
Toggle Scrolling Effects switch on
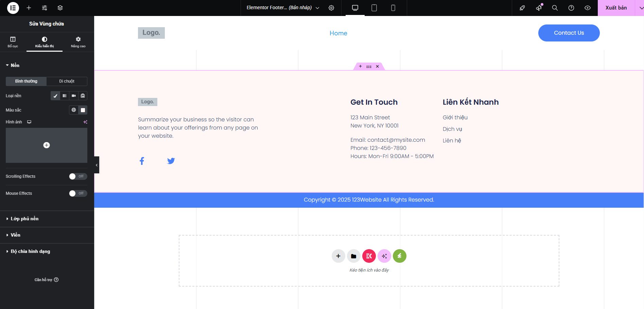pos(78,176)
